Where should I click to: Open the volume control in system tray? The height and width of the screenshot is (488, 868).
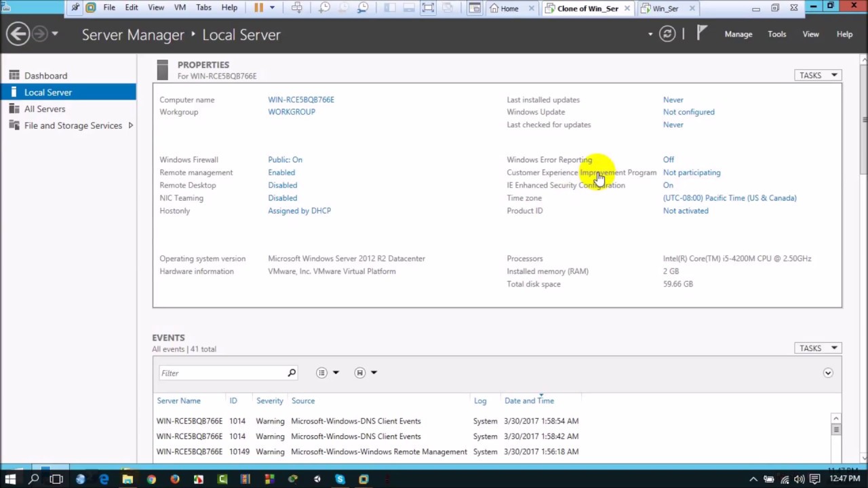[x=800, y=479]
